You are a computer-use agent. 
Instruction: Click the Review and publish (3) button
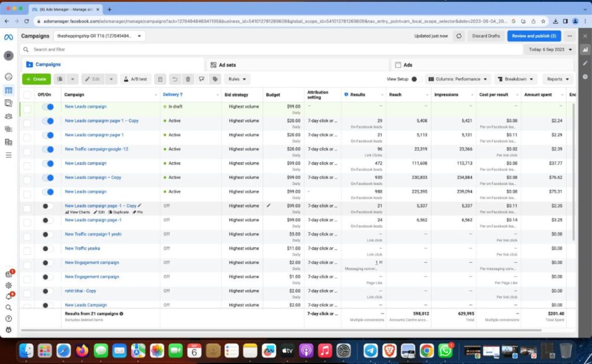pyautogui.click(x=534, y=36)
